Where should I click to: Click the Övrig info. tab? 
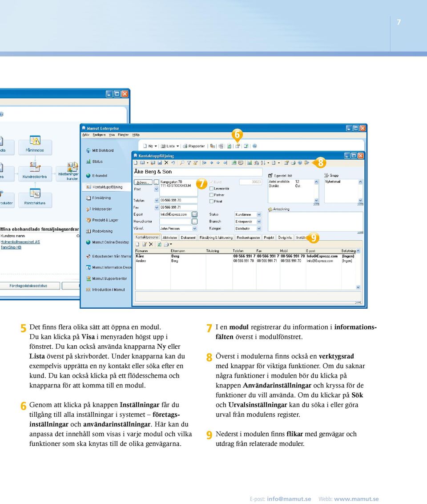pyautogui.click(x=285, y=238)
